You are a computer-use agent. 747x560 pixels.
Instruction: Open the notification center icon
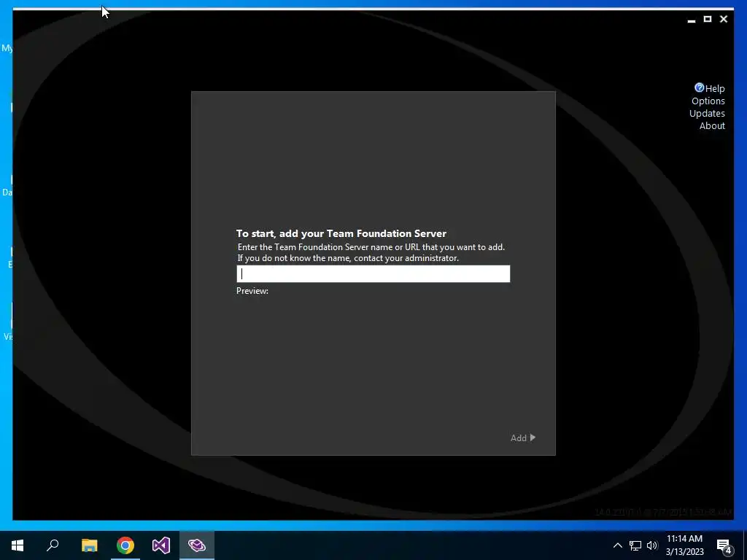click(724, 545)
